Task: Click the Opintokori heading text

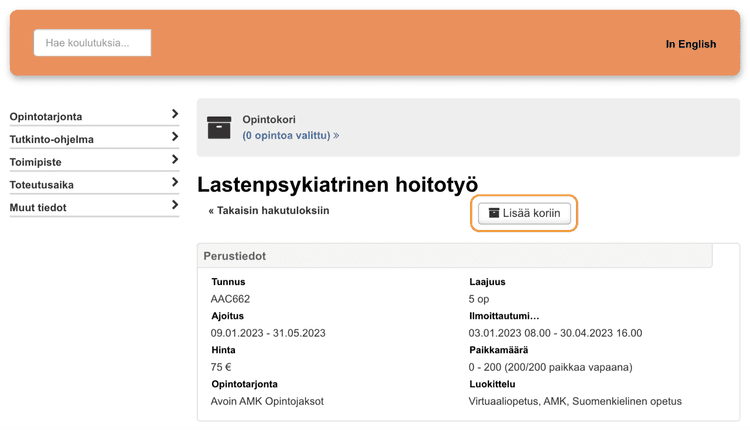Action: coord(269,120)
